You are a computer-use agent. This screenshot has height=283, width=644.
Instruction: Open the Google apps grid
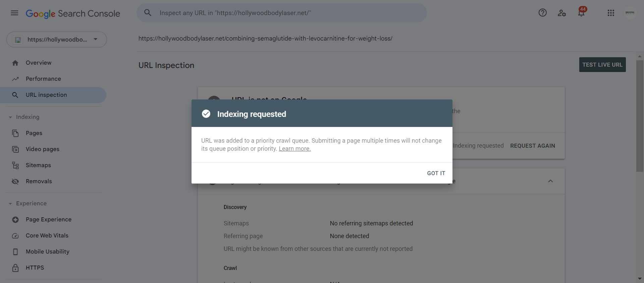click(x=611, y=13)
